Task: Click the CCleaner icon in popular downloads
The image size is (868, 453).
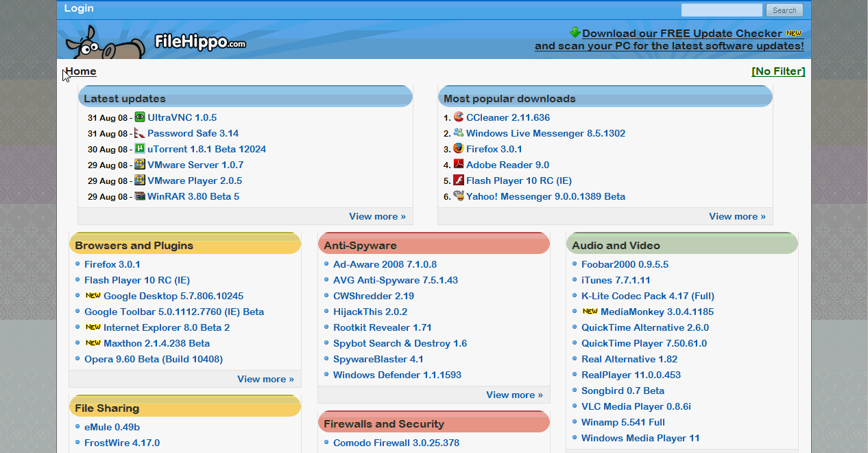Action: 459,117
